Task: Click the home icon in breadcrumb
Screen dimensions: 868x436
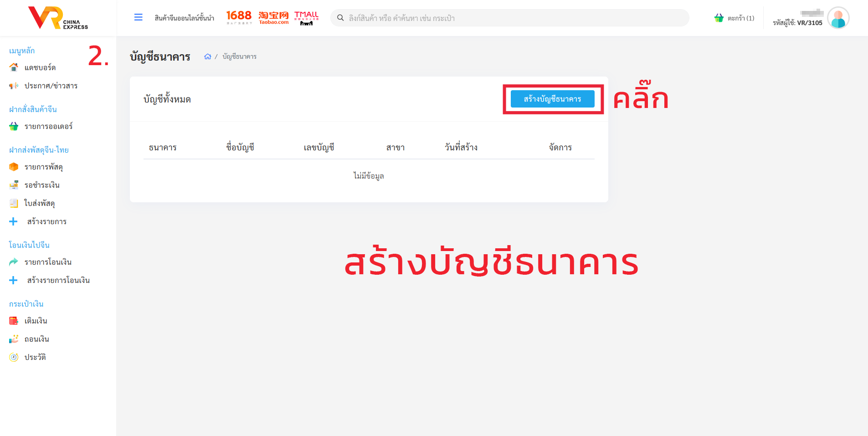Action: [208, 56]
